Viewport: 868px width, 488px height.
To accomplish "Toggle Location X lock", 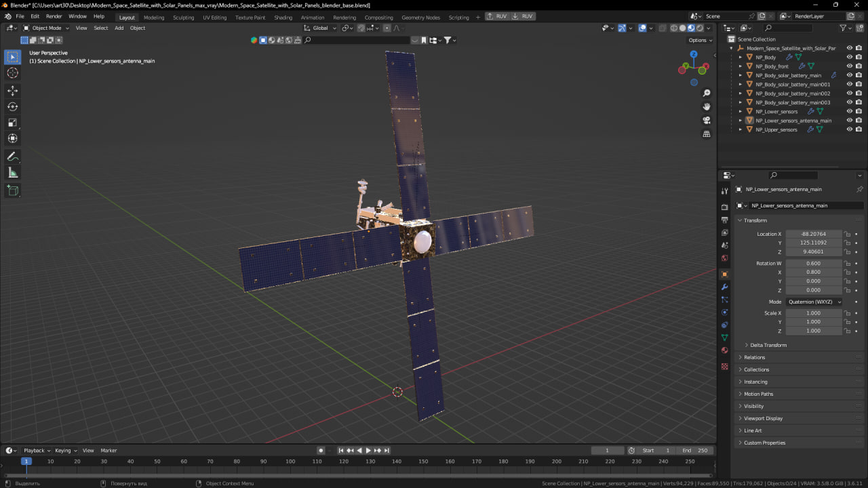I will 848,234.
